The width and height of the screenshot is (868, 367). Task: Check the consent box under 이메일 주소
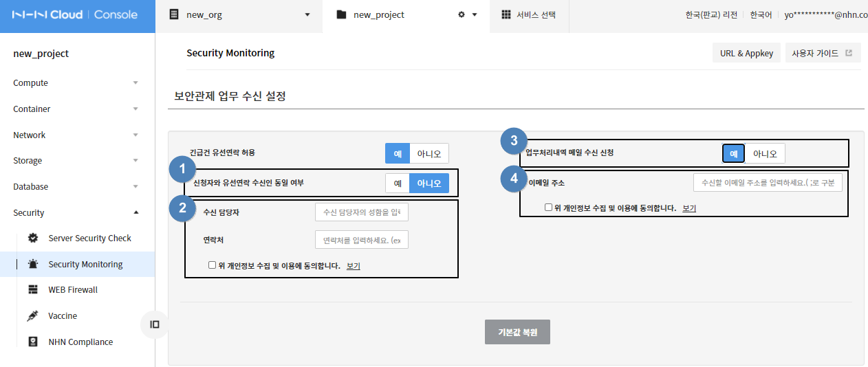click(548, 207)
